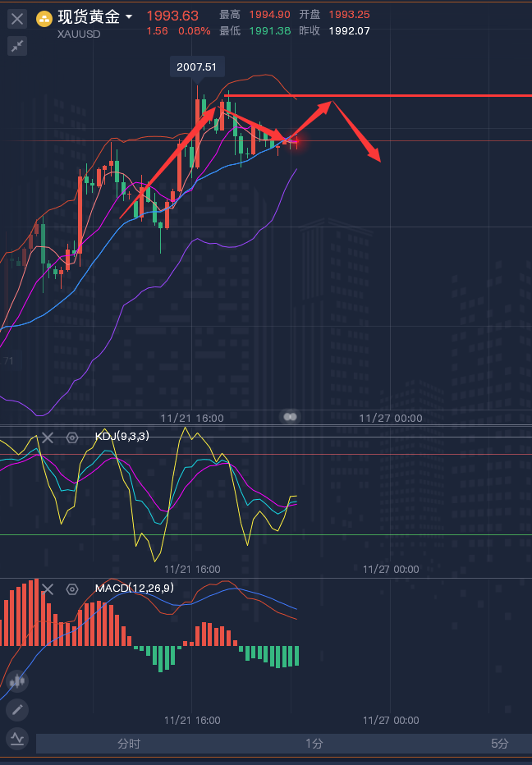
Task: Select the pencil drawing tool
Action: 17,709
